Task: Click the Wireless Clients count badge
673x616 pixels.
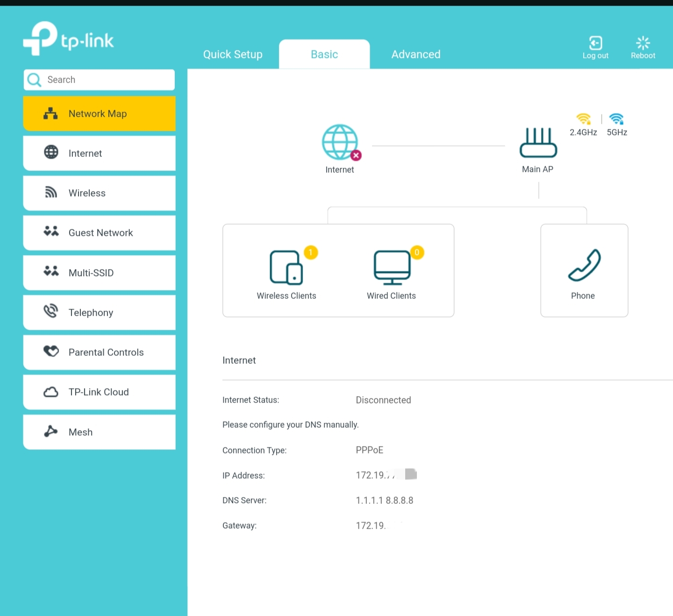Action: pyautogui.click(x=311, y=253)
